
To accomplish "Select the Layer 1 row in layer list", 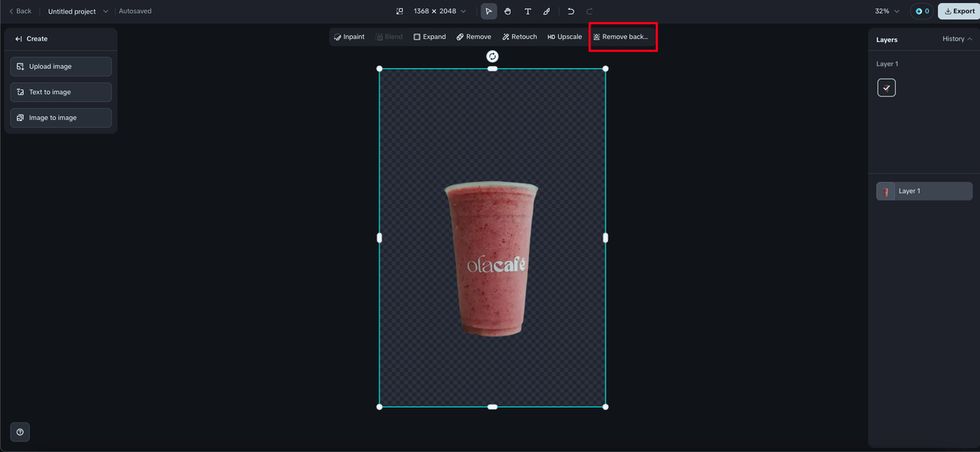I will (x=924, y=191).
